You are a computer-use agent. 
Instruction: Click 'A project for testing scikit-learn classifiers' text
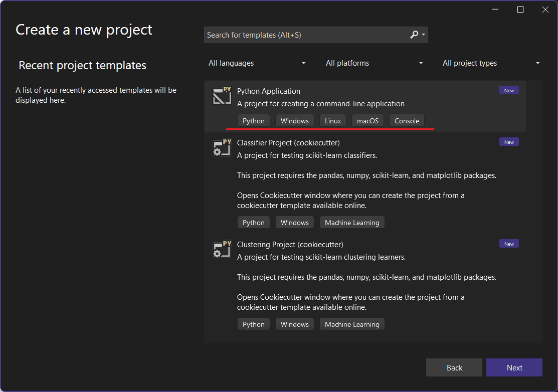[307, 155]
